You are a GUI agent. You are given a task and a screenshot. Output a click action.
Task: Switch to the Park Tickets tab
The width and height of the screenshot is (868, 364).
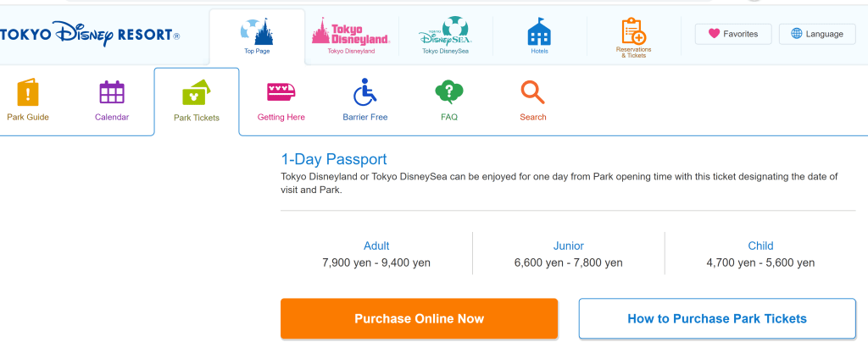coord(197,101)
